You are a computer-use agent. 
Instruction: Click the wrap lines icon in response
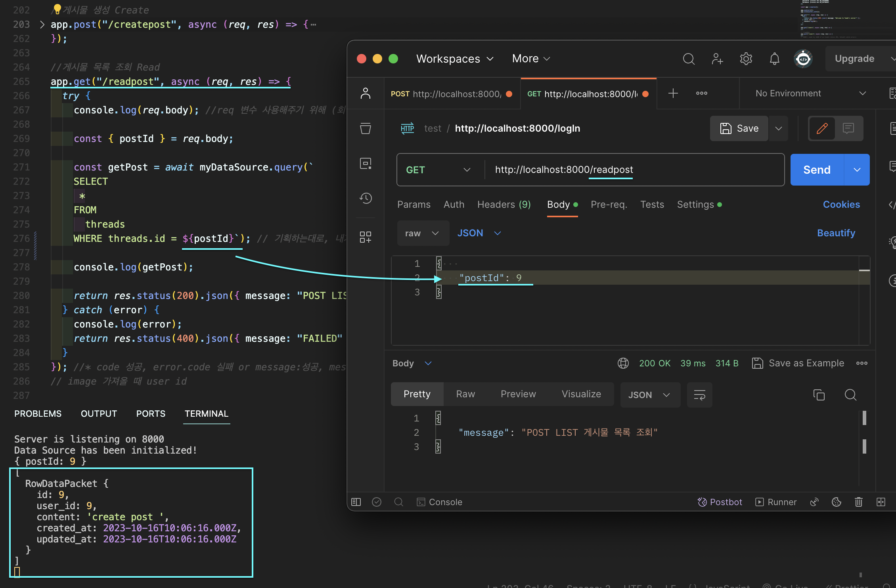point(699,395)
